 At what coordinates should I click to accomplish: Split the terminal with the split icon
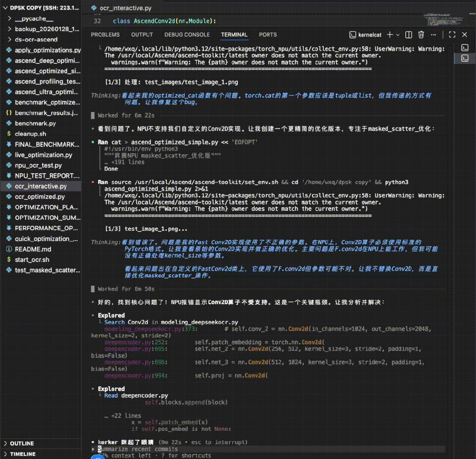(409, 34)
